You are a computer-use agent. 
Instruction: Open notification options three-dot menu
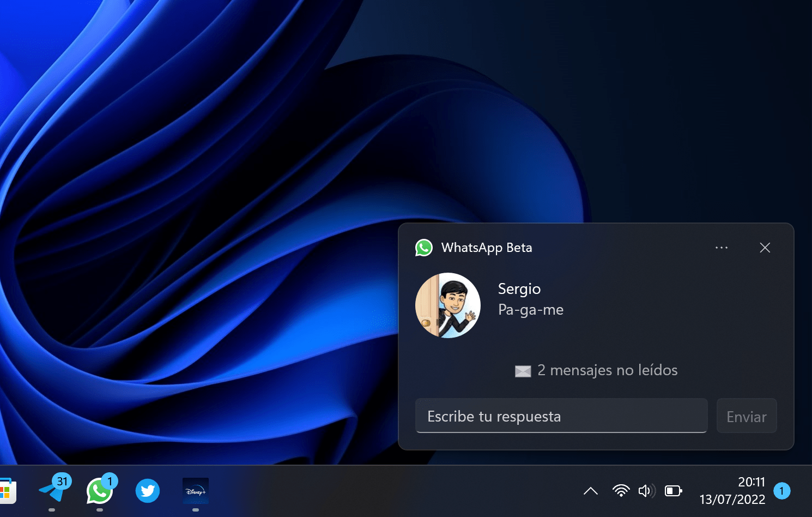coord(722,248)
